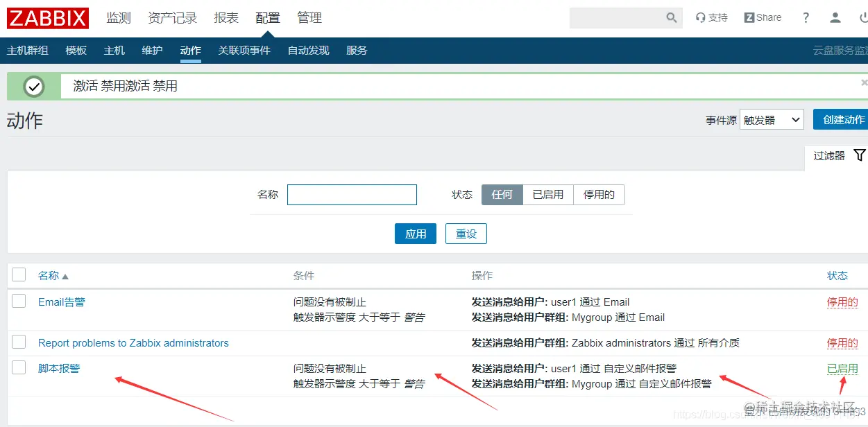This screenshot has height=427, width=868.
Task: Close the success message banner
Action: (x=864, y=82)
